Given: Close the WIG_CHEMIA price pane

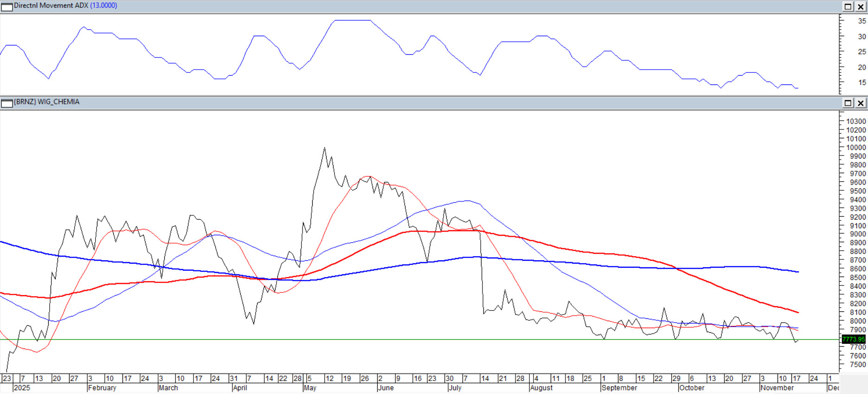Looking at the screenshot, I should click(861, 103).
